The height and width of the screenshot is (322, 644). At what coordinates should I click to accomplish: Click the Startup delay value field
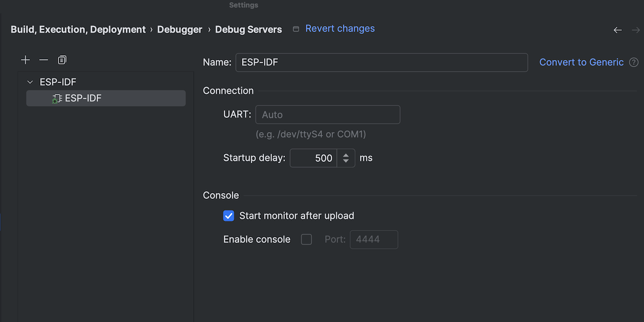(x=314, y=158)
